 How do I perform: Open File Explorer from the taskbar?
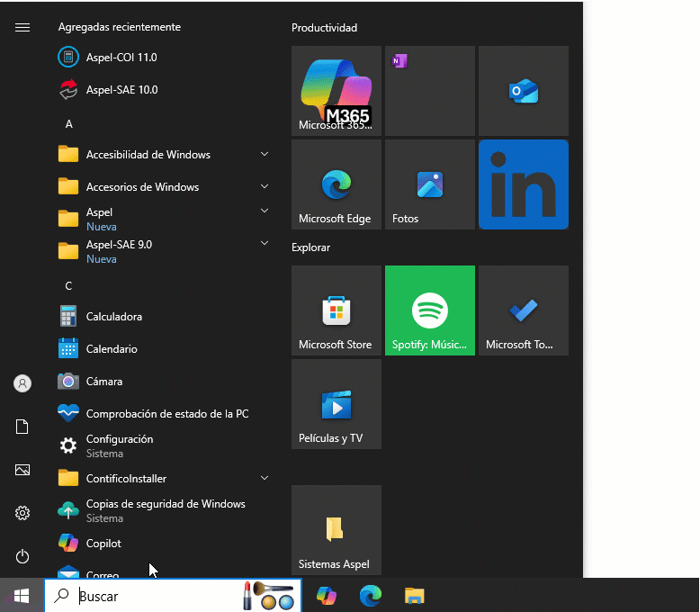[x=414, y=596]
